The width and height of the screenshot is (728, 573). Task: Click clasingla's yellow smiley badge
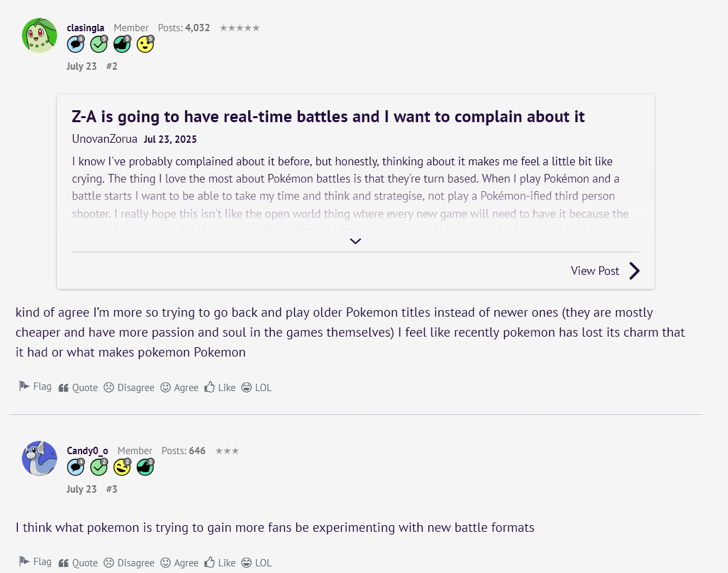pyautogui.click(x=145, y=44)
